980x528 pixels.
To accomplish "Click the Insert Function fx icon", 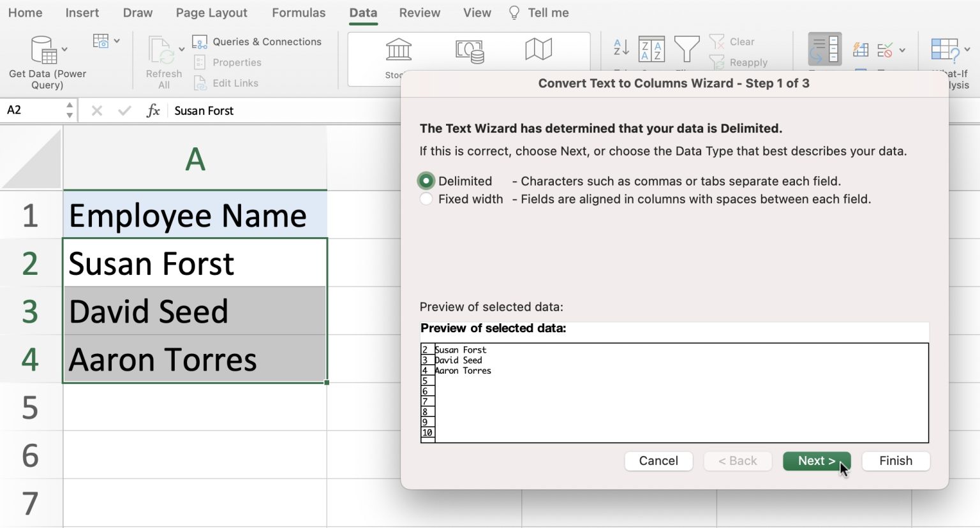I will (x=153, y=110).
